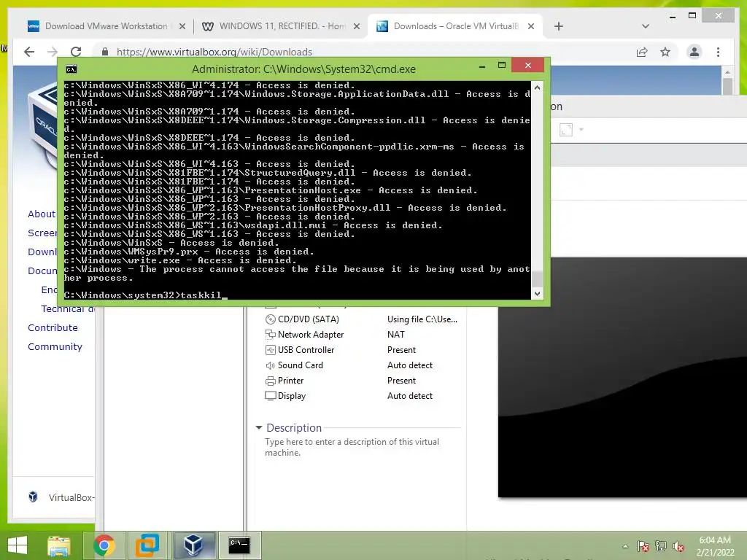
Task: Click the VM console preview screen
Action: tap(622, 377)
